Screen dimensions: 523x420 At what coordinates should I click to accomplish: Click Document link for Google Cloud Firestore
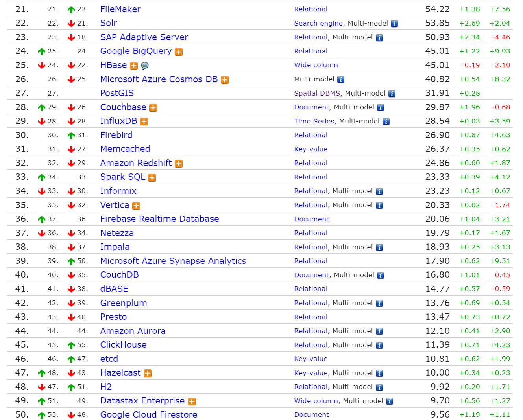click(x=311, y=414)
